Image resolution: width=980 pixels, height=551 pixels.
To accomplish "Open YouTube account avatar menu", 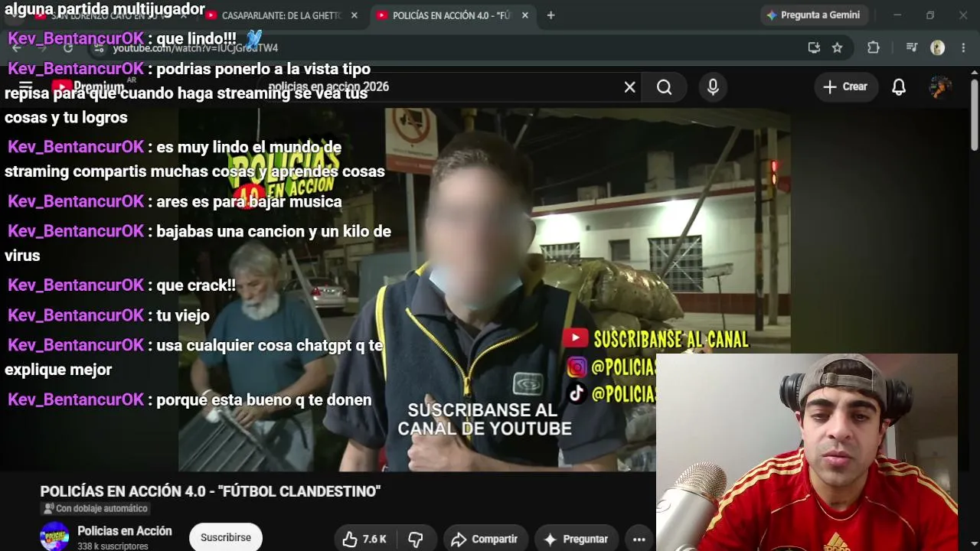I will tap(940, 87).
